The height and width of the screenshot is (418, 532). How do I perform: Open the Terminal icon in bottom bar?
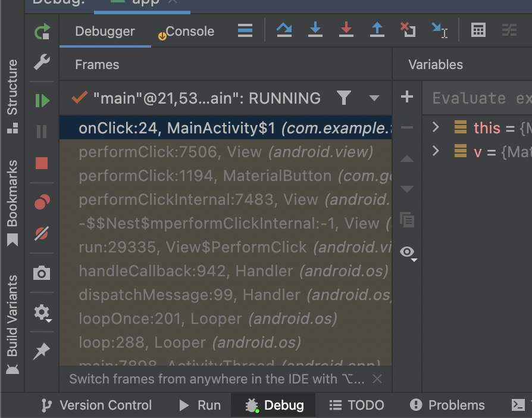[518, 405]
